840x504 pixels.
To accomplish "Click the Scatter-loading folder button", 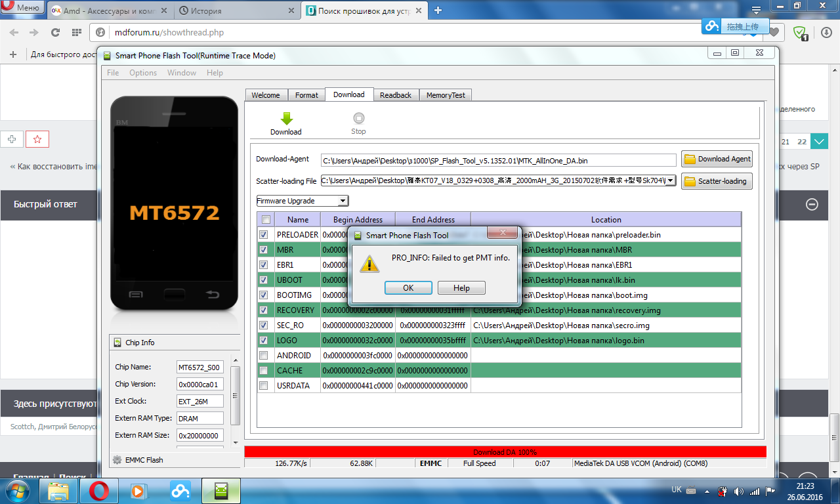I will (x=717, y=181).
